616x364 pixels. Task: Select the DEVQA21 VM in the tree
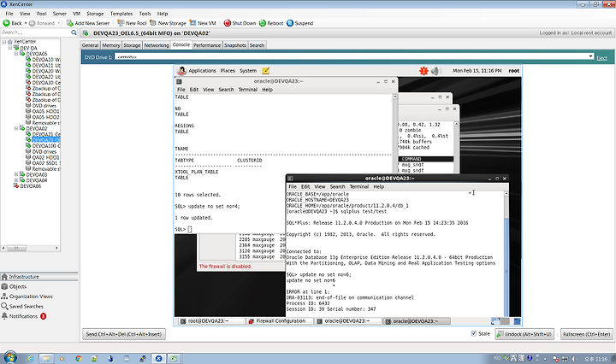[46, 134]
